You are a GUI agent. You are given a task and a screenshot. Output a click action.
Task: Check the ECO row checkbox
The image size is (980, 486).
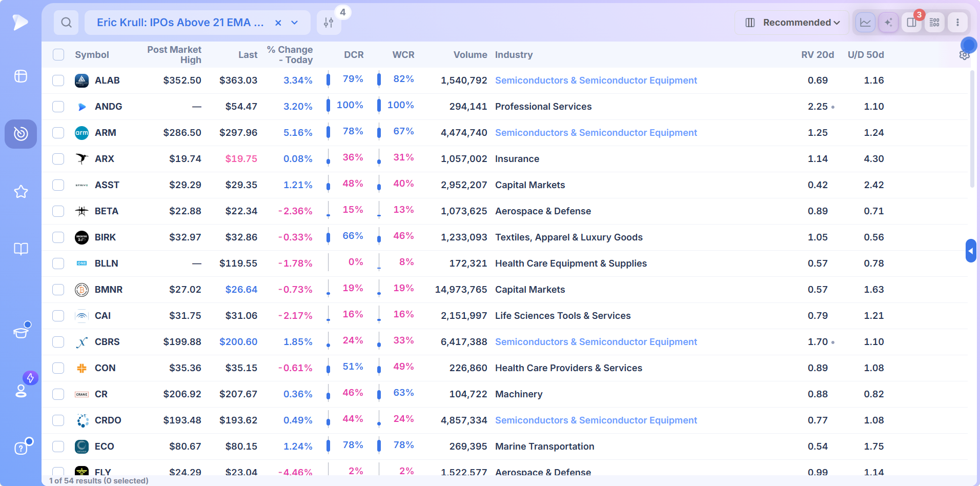point(58,447)
